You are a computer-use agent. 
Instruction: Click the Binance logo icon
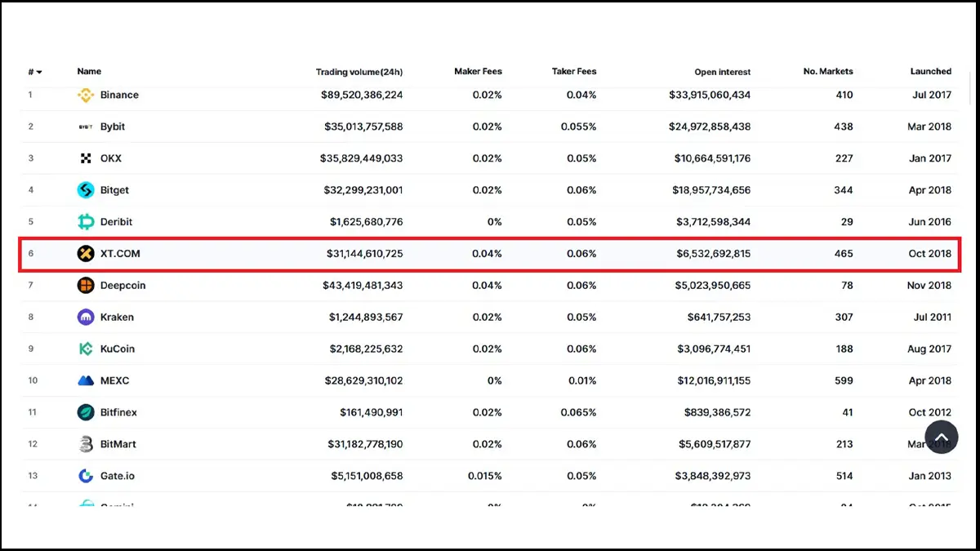86,95
